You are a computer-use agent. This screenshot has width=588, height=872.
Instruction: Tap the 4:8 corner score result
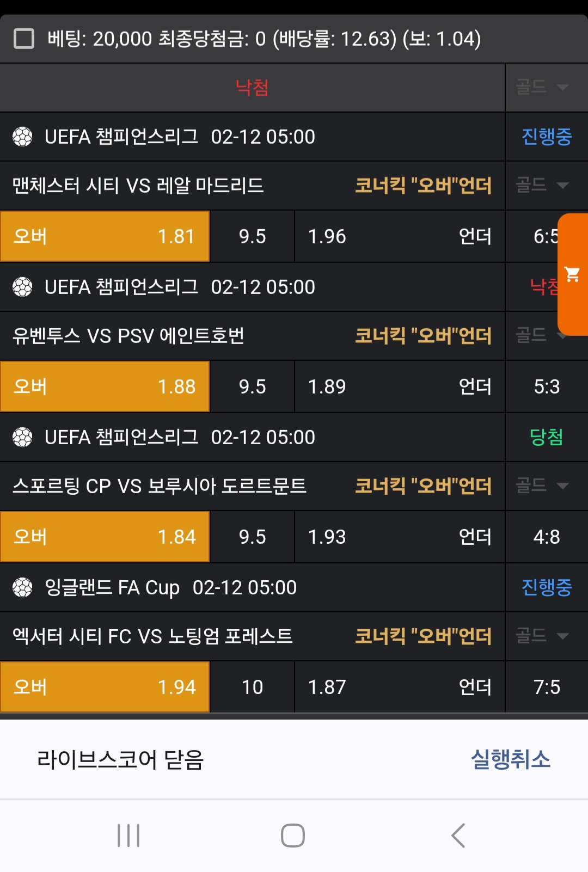click(x=546, y=537)
